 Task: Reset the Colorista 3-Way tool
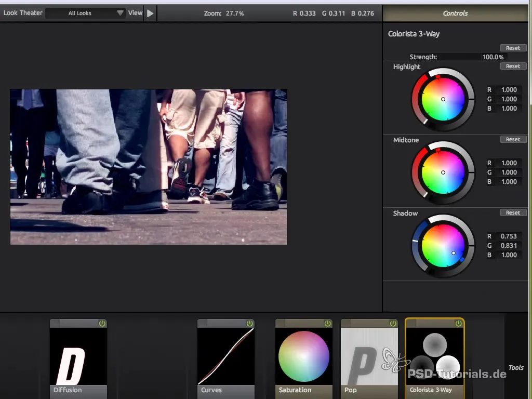(513, 48)
